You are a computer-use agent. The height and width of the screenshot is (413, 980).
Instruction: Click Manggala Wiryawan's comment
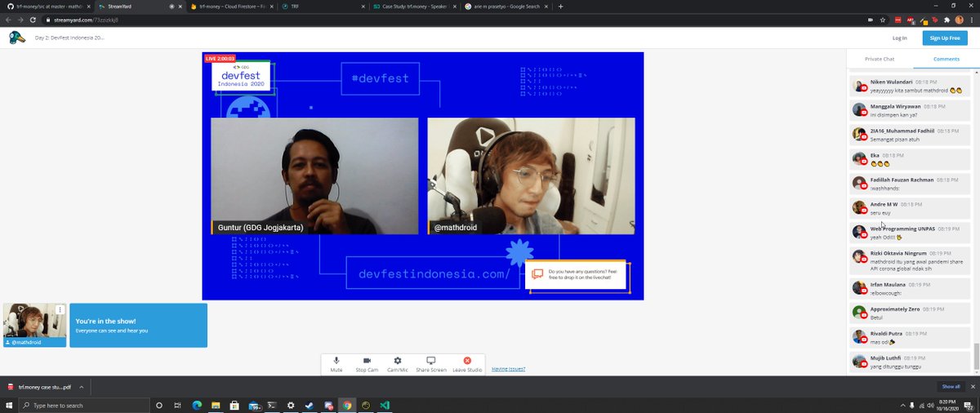click(x=910, y=110)
